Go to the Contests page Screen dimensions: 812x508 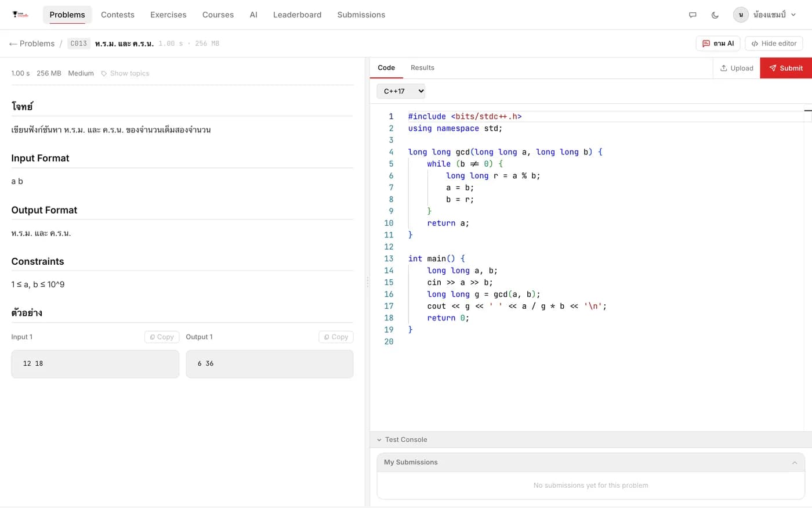[x=118, y=15]
